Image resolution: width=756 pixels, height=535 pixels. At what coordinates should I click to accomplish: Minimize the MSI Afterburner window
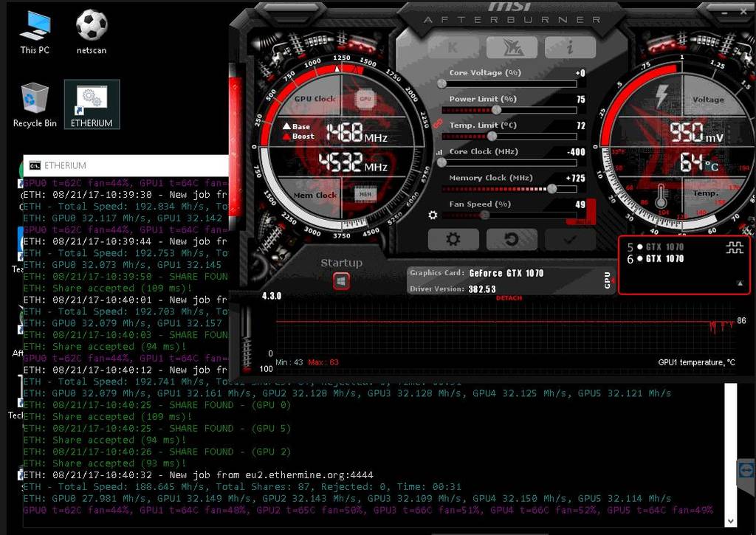click(725, 13)
